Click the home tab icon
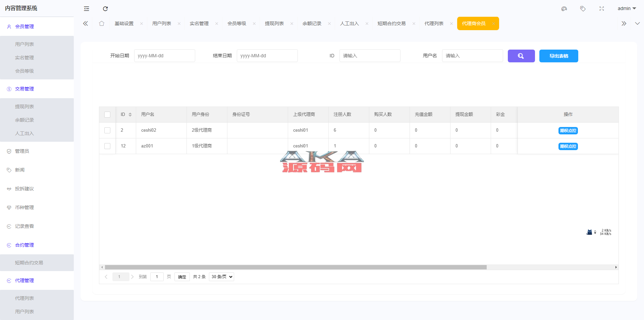This screenshot has height=320, width=644. pyautogui.click(x=102, y=23)
